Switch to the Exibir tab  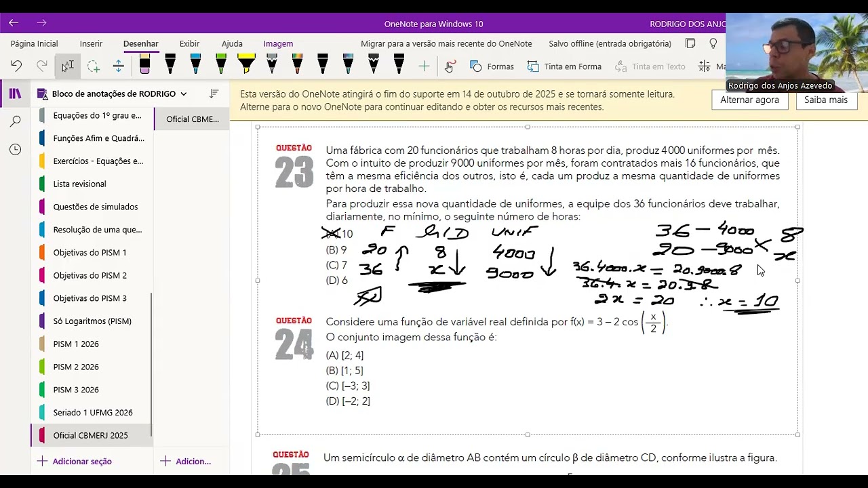click(x=189, y=43)
